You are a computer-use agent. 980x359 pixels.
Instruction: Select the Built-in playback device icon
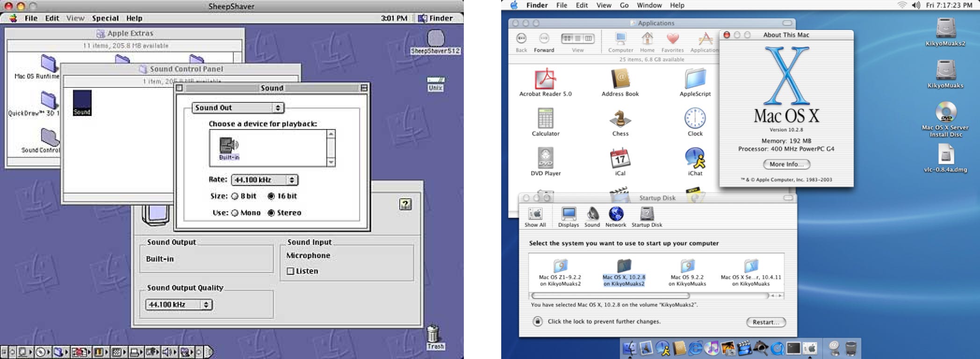[229, 149]
